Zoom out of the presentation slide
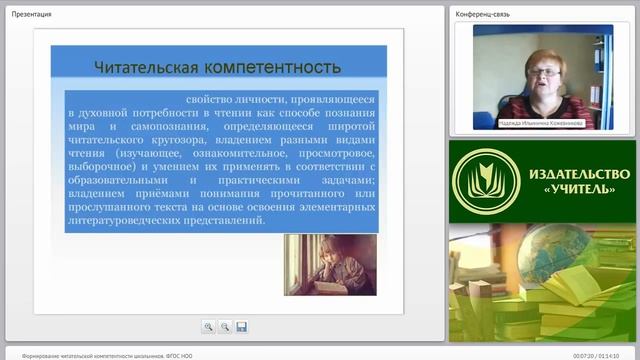Image resolution: width=640 pixels, height=360 pixels. pyautogui.click(x=224, y=327)
